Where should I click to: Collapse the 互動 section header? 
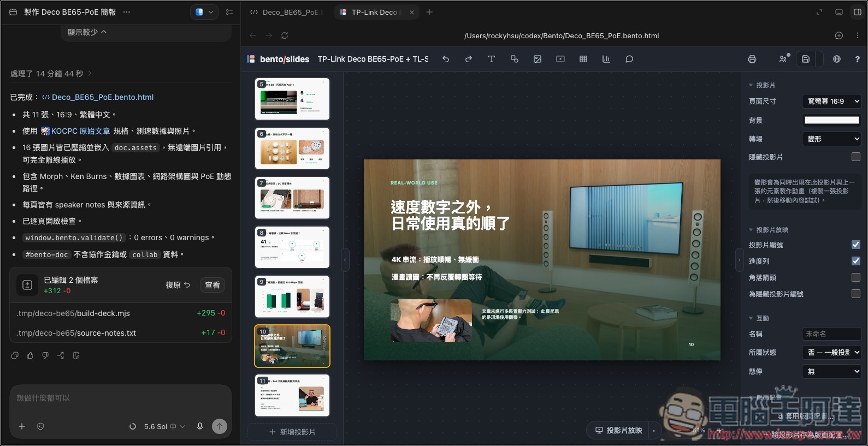[x=759, y=318]
